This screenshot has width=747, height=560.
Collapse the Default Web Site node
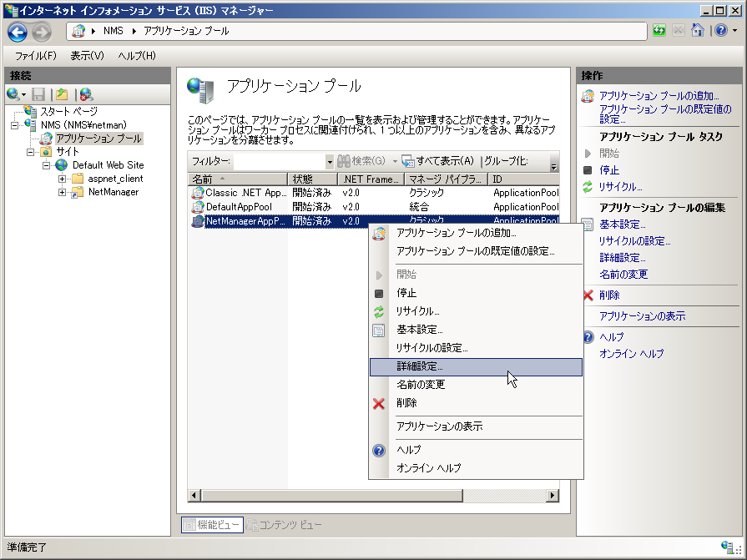46,165
